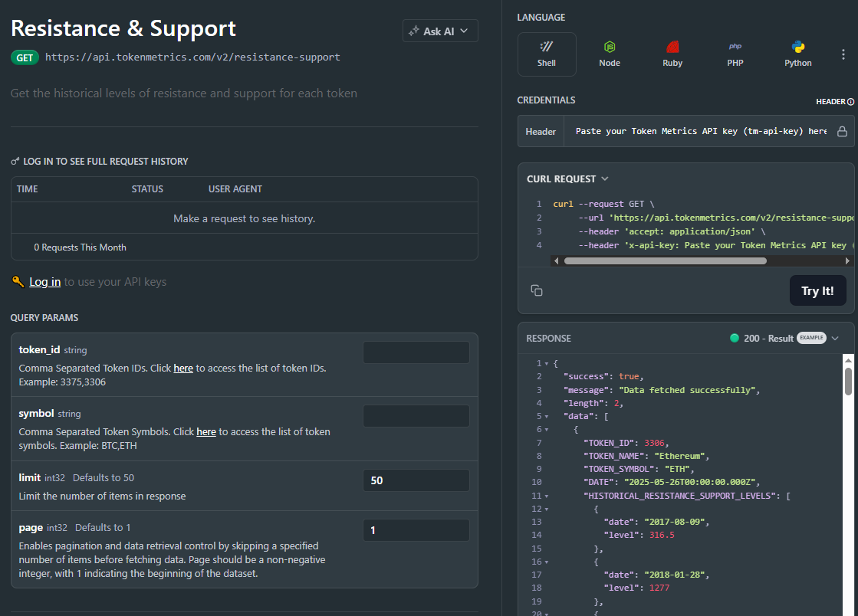Click 'here' link for token IDs list

pyautogui.click(x=183, y=369)
